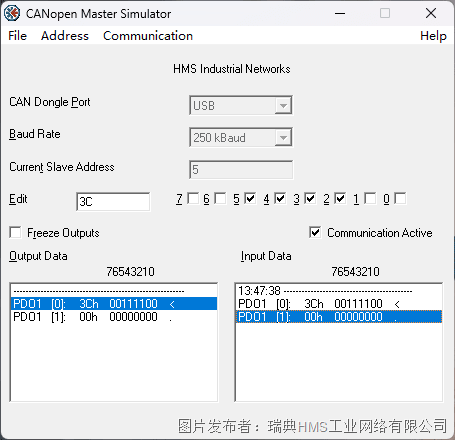Select Input Data row PDO1 [0] 3Ch
Viewport: 455px width, 440px height.
click(x=339, y=304)
